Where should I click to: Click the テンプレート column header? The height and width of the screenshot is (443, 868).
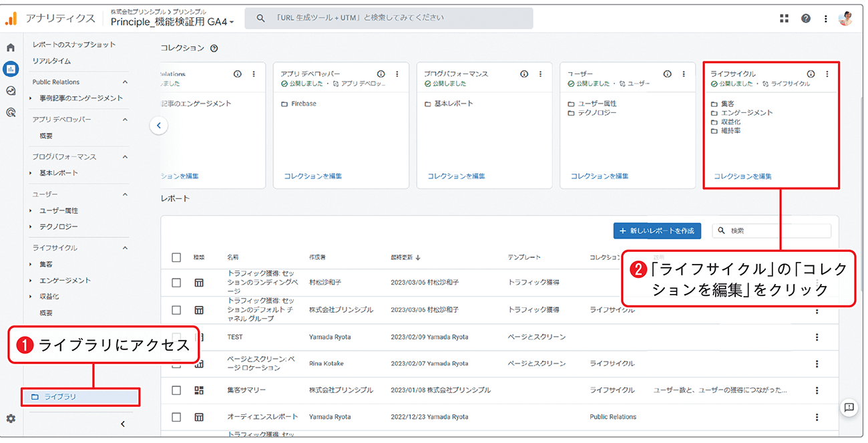(524, 257)
